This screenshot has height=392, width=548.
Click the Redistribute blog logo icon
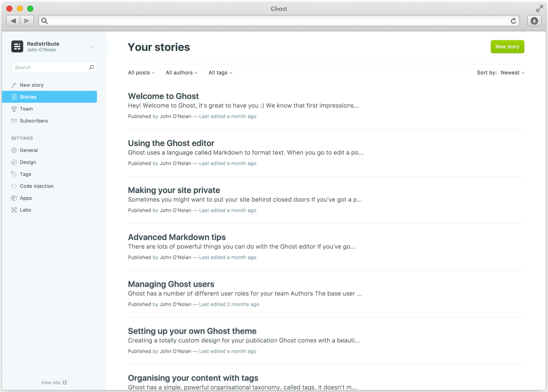[x=17, y=46]
